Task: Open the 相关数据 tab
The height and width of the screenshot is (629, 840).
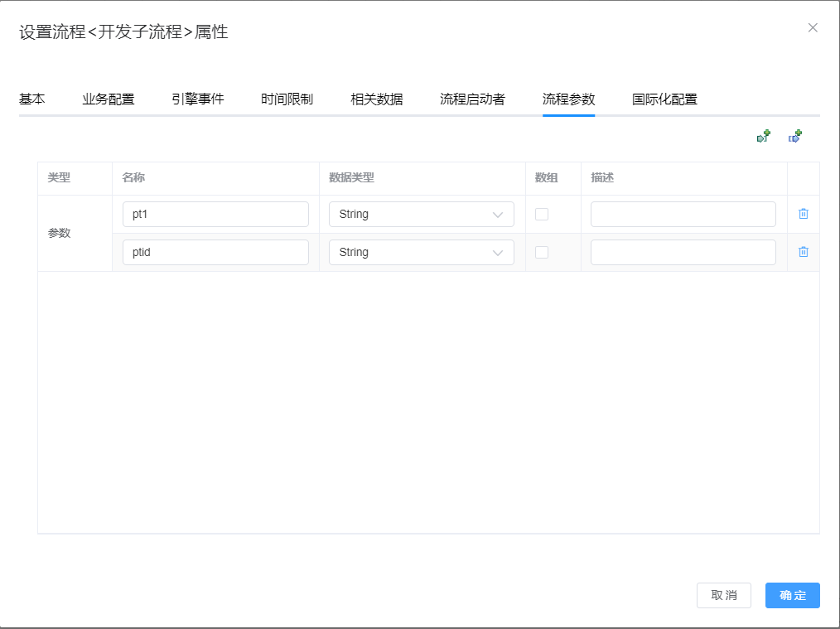Action: tap(377, 99)
